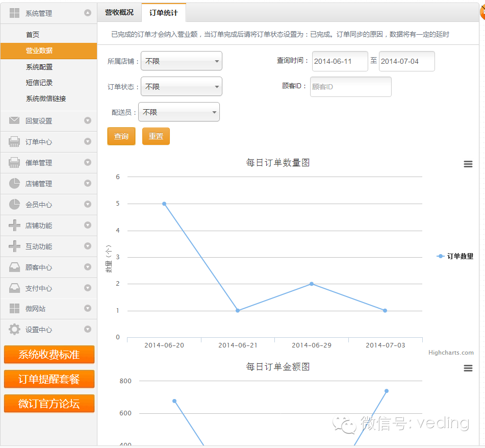Expand the 支付中心 section arrow
The height and width of the screenshot is (448, 485).
coord(88,288)
